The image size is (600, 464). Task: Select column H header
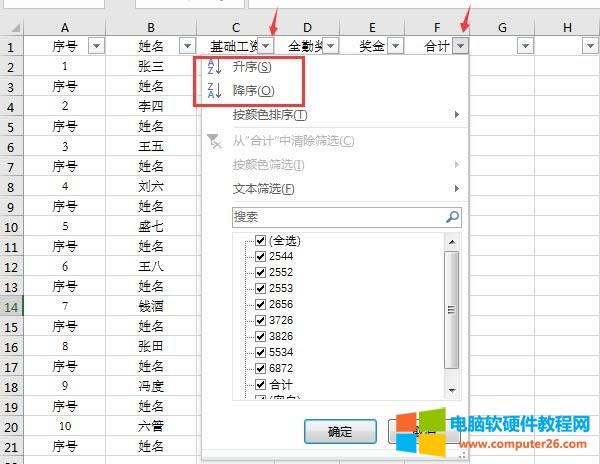pos(567,28)
